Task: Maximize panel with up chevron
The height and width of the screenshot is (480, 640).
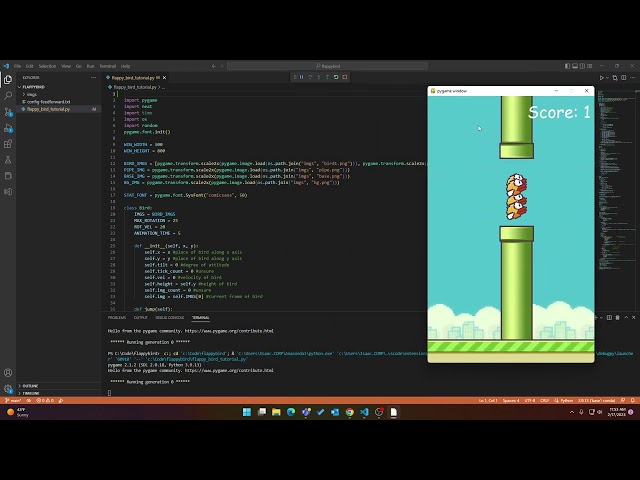Action: pos(626,318)
